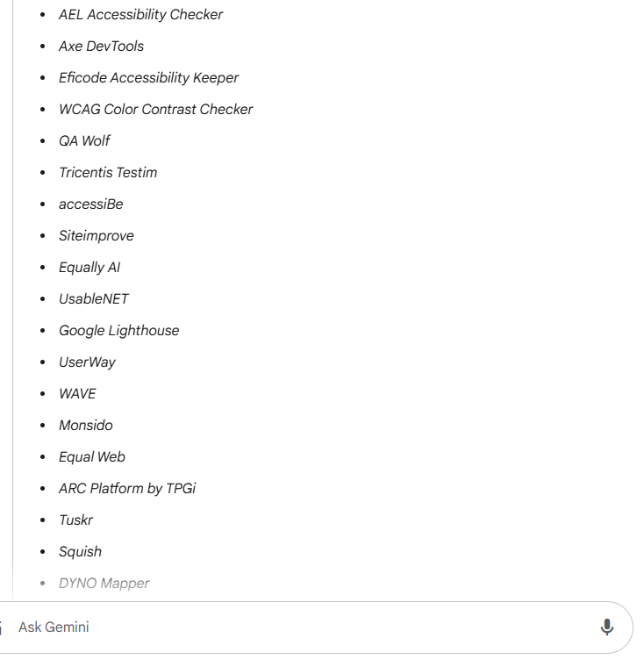Click the Google Lighthouse list item

click(118, 331)
